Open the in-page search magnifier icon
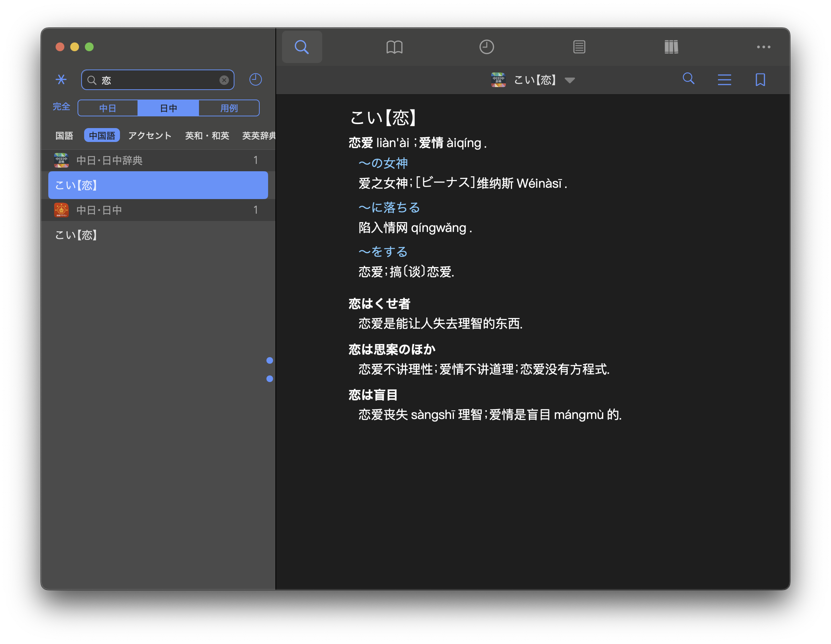 688,79
